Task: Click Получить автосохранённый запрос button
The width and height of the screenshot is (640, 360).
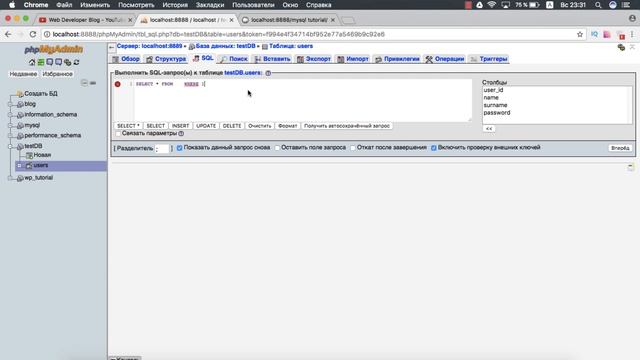Action: (x=347, y=126)
